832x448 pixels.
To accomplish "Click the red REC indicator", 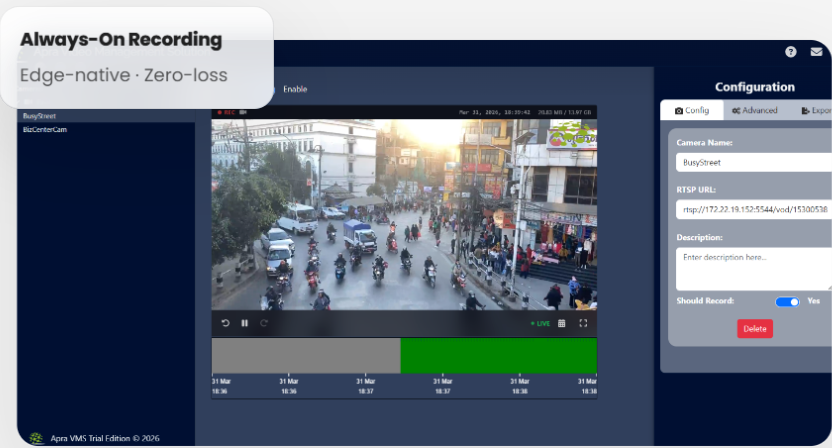I will 227,112.
